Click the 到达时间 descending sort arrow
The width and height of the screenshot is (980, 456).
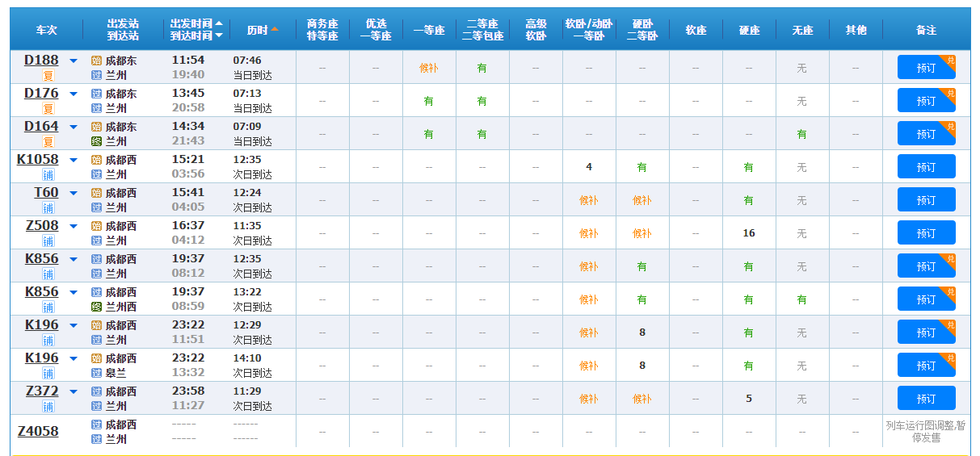point(219,36)
